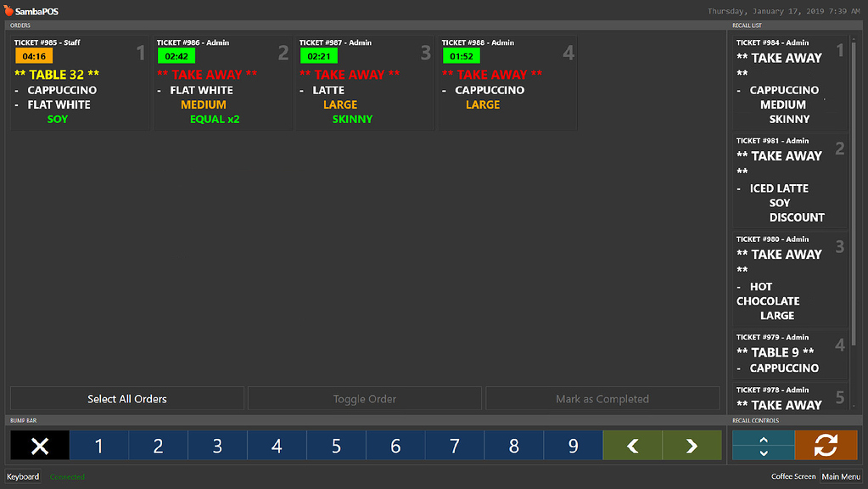The image size is (868, 489).
Task: Toggle selection of TICKET #987 take away order
Action: pyautogui.click(x=363, y=82)
